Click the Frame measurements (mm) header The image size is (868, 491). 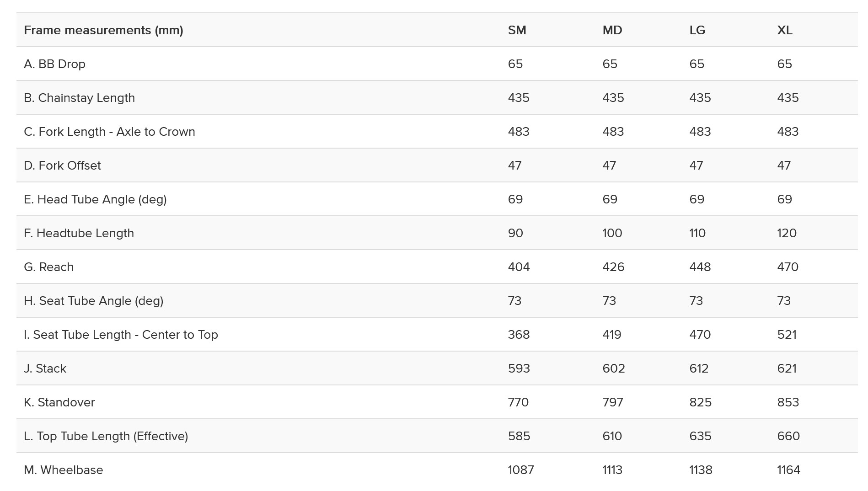tap(103, 30)
